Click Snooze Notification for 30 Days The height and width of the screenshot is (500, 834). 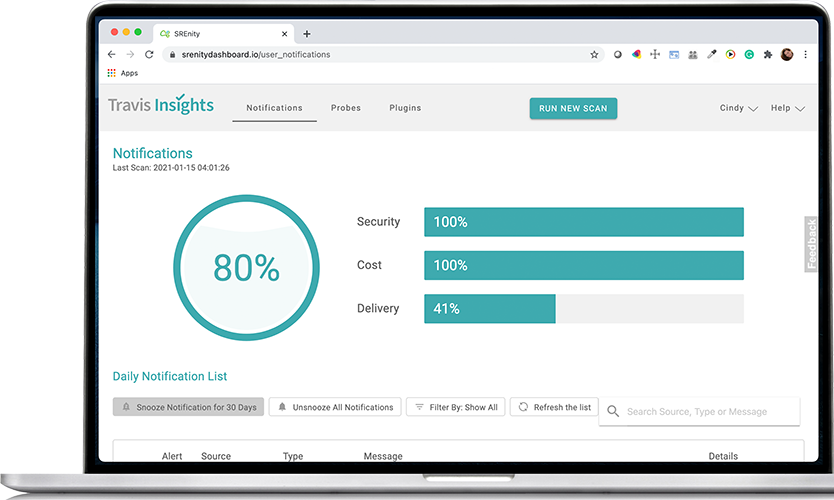click(189, 407)
